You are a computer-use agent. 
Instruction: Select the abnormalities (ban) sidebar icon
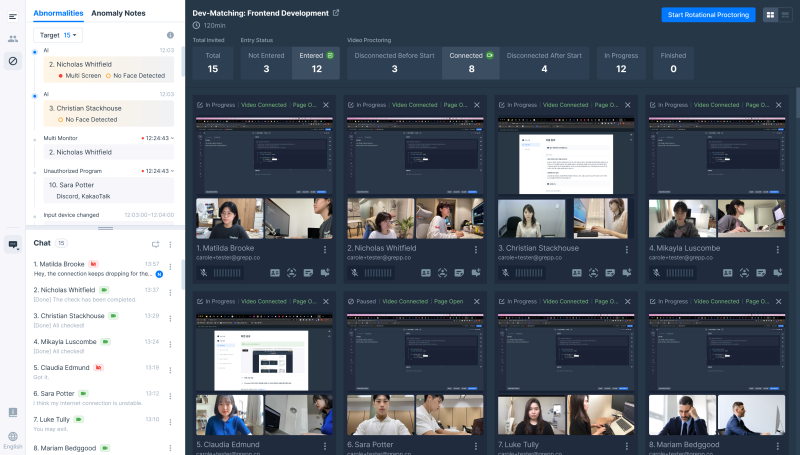(13, 61)
